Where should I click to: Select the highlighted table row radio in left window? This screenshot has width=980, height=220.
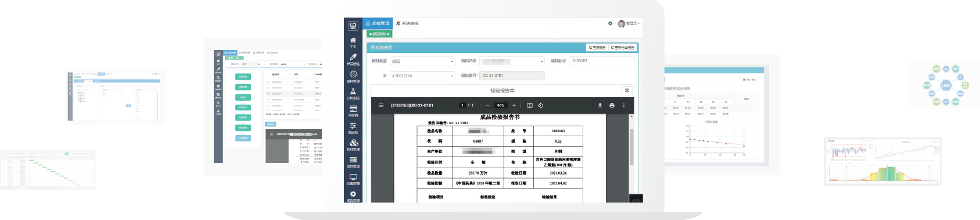click(x=268, y=94)
